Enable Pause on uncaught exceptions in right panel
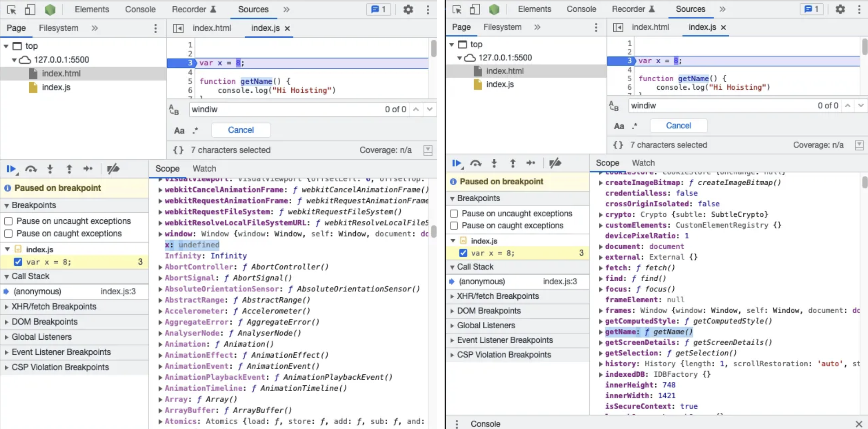This screenshot has height=429, width=868. (x=454, y=213)
